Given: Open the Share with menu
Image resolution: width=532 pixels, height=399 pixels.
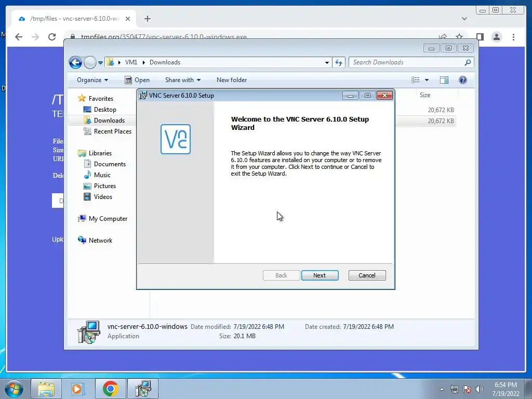Looking at the screenshot, I should (x=182, y=80).
